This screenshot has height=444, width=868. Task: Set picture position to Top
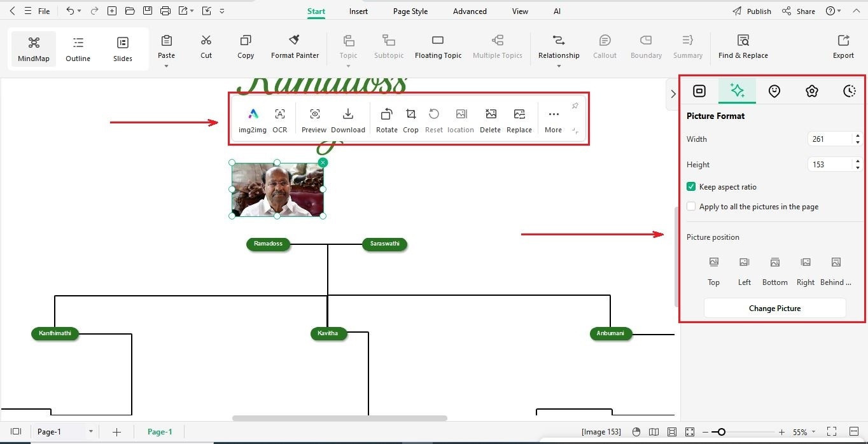point(714,270)
